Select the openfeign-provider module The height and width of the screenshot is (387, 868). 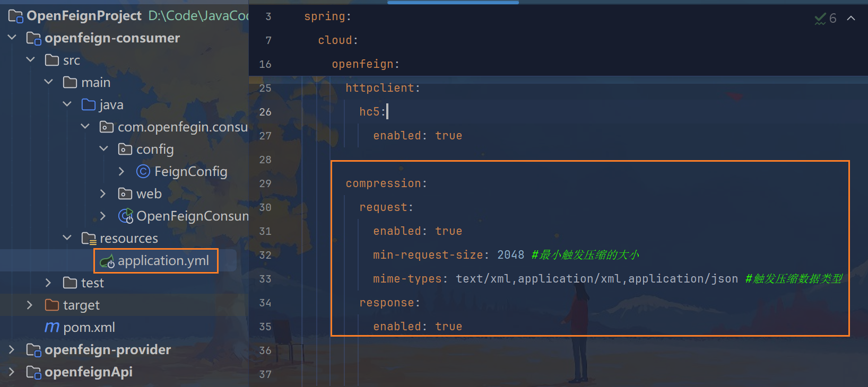coord(108,349)
